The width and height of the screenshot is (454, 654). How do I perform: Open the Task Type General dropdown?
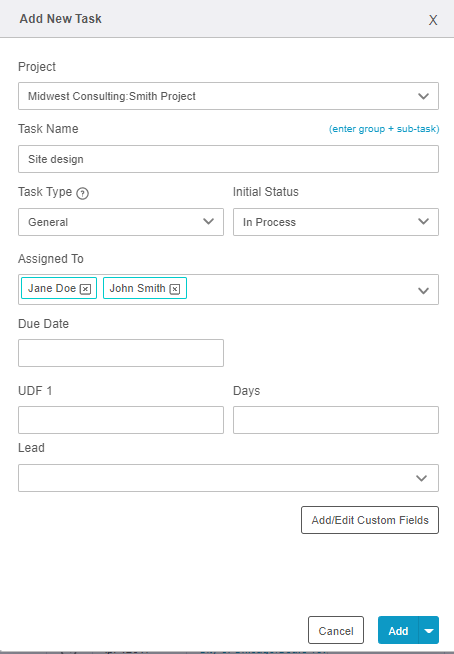pos(121,222)
